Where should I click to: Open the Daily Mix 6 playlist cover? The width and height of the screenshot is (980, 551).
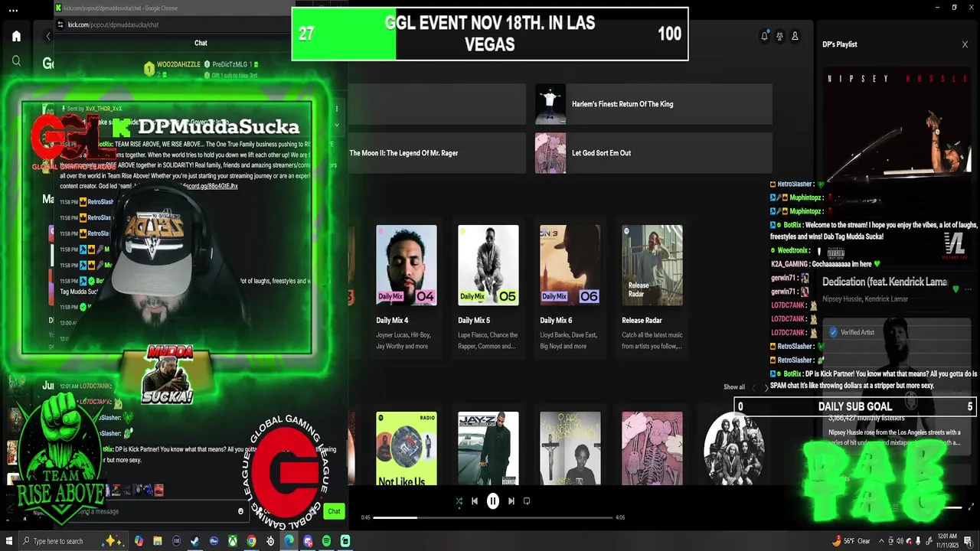(x=570, y=266)
